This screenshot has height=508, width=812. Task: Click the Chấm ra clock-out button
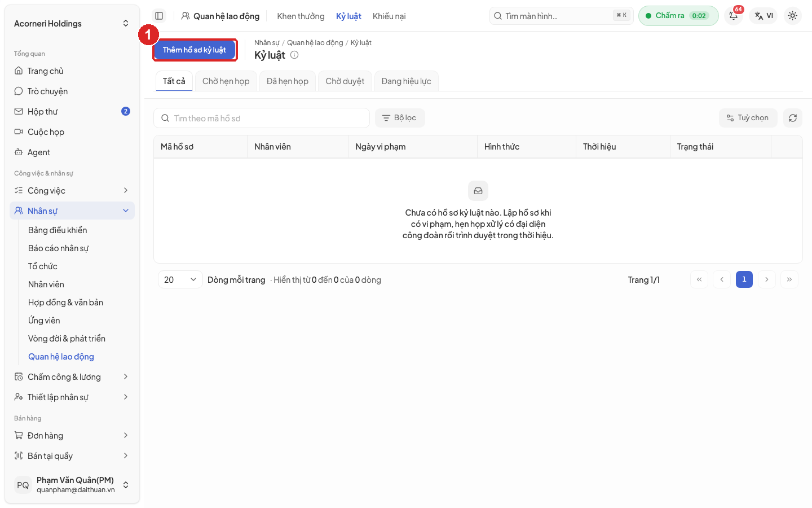[x=678, y=16]
